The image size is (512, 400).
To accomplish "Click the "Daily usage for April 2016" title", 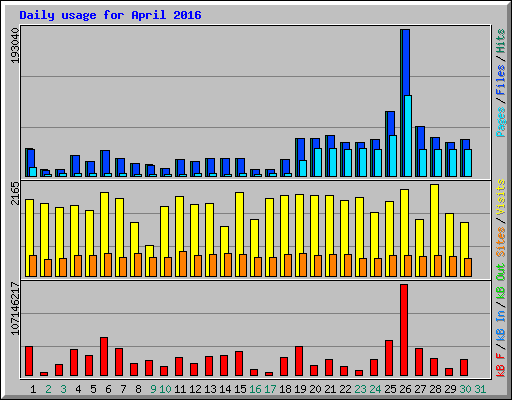I will [110, 15].
